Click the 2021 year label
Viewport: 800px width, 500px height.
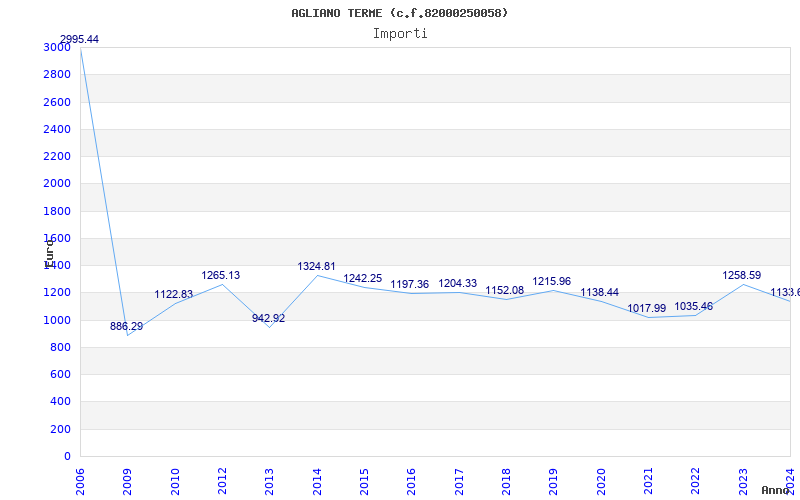pos(648,482)
